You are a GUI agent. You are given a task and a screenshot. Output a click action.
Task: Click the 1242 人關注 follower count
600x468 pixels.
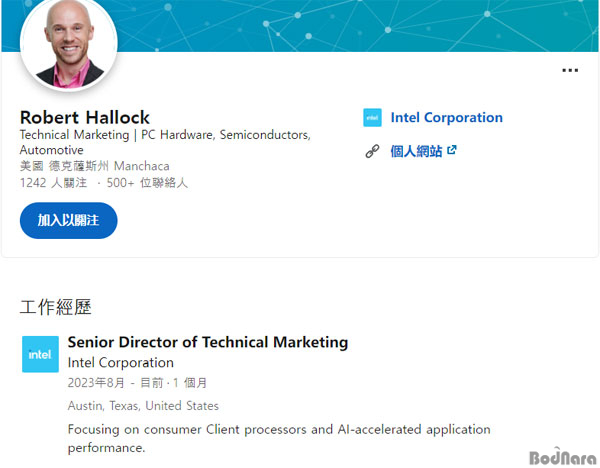click(54, 183)
